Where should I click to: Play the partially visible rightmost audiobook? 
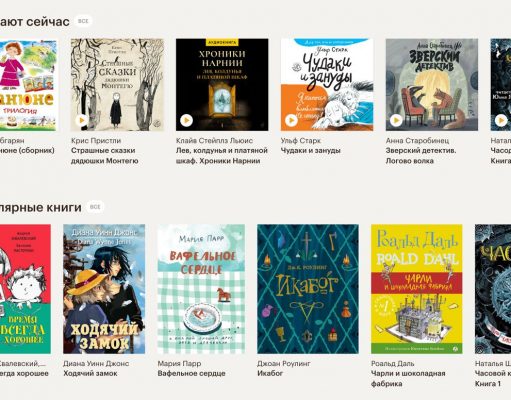(501, 120)
